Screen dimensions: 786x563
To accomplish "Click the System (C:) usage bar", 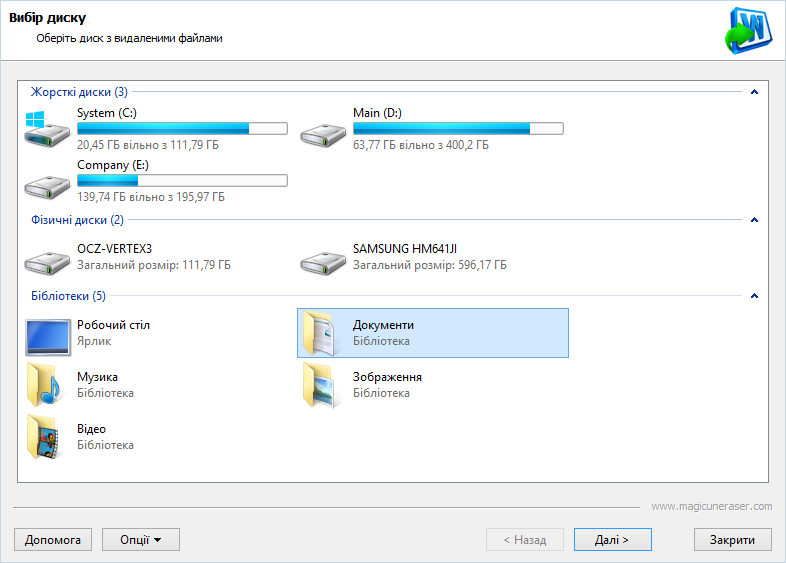I will pyautogui.click(x=182, y=128).
